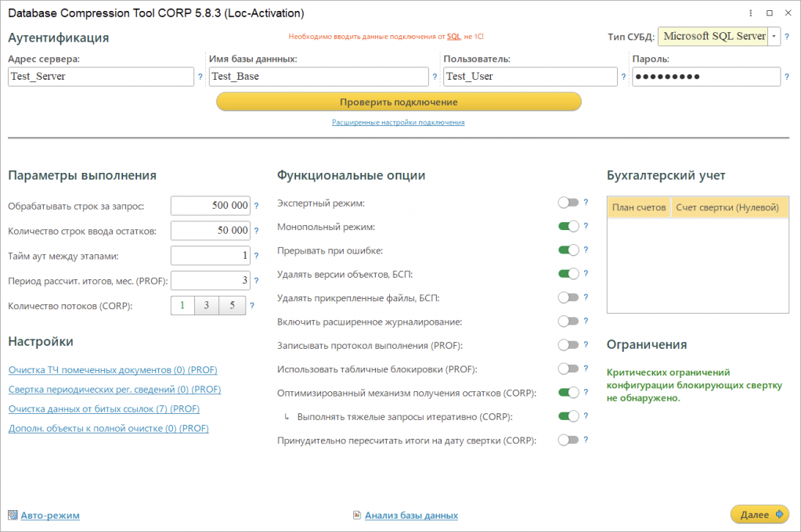The width and height of the screenshot is (801, 532).
Task: Open help for тяжелые запросы итеративно
Action: pos(586,415)
